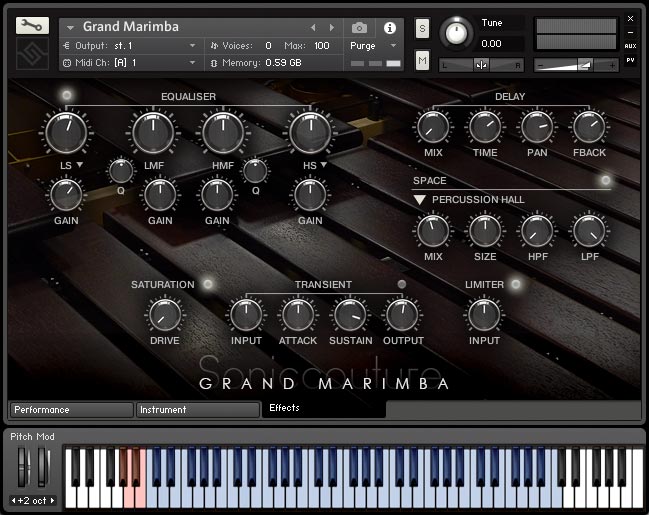Toggle the PV button
This screenshot has width=649, height=515.
tap(630, 60)
